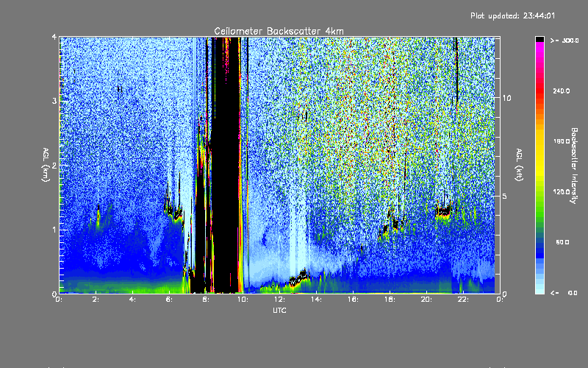The height and width of the screenshot is (368, 588).
Task: Click the '2:' UTC tick label
Action: (x=96, y=300)
